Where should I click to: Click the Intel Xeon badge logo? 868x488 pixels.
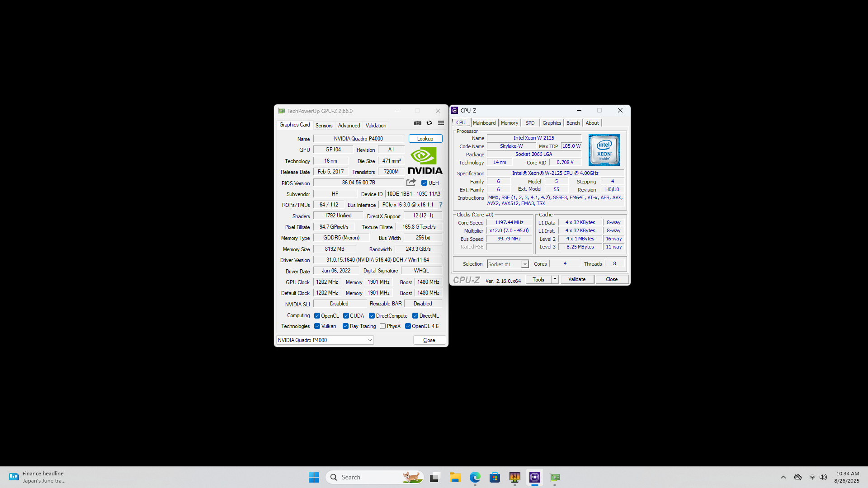pyautogui.click(x=604, y=150)
